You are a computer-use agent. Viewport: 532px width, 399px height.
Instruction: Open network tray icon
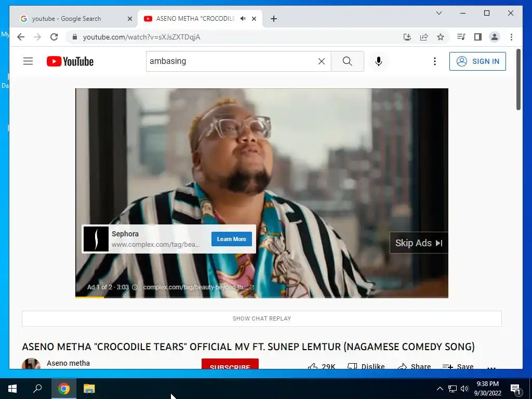coord(453,389)
